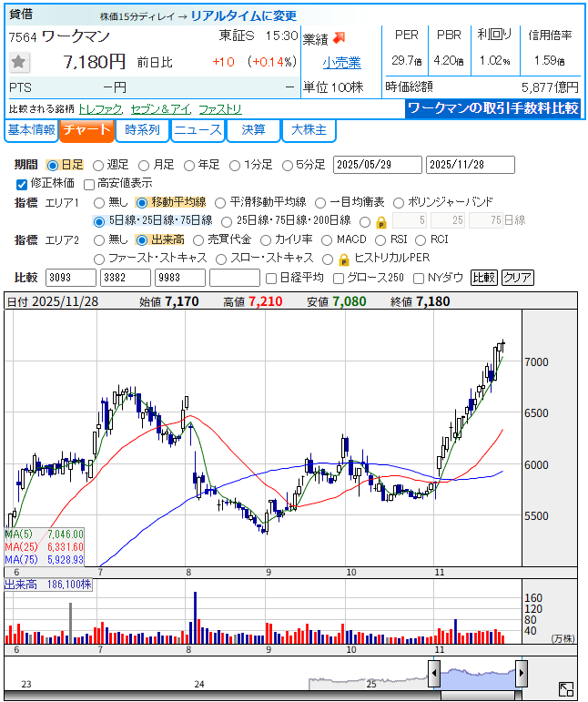Click the chart expand icon at bottom right
Screen dimensions: 588x702
click(566, 689)
